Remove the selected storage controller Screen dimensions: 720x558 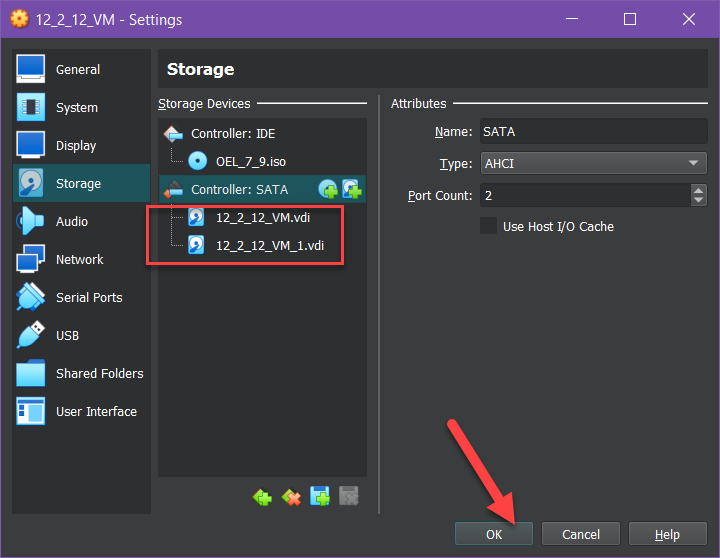coord(292,496)
